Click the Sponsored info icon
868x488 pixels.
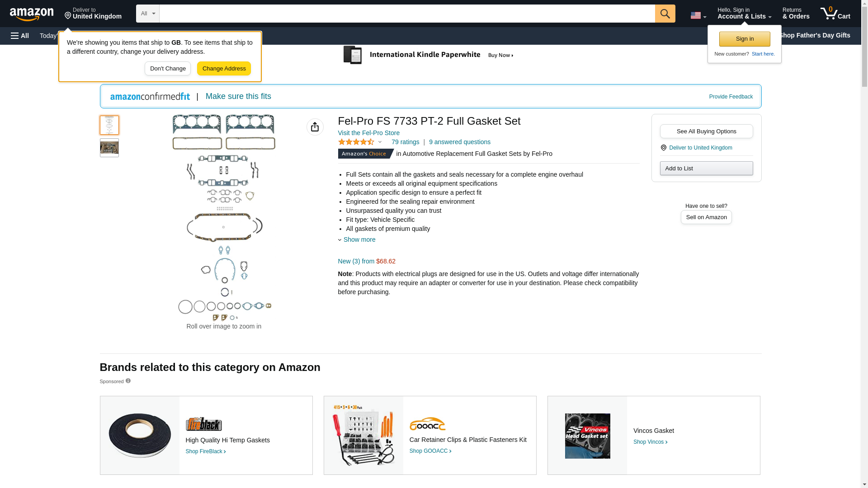tap(128, 381)
